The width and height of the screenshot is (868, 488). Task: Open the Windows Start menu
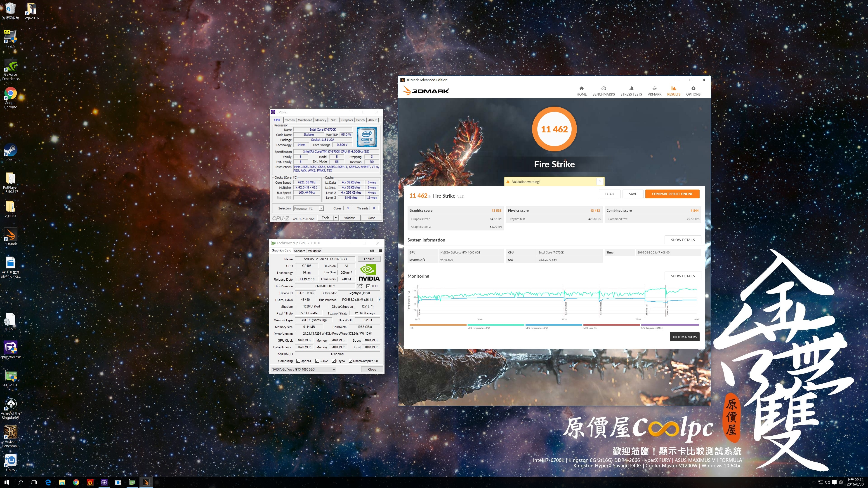pos(7,482)
